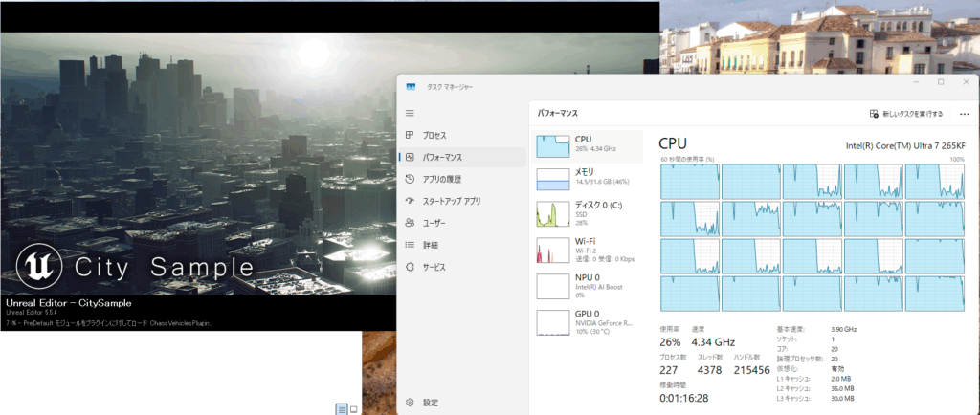Click the 'Unreal Editor 5.5.4' version text
980x415 pixels.
point(32,312)
